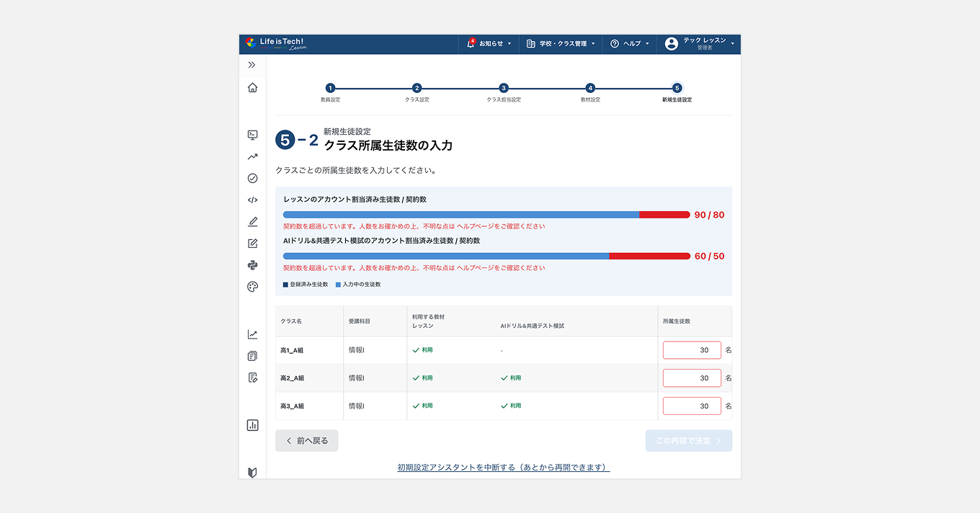Open the ヘルプ dropdown menu
Image resolution: width=980 pixels, height=513 pixels.
point(629,44)
